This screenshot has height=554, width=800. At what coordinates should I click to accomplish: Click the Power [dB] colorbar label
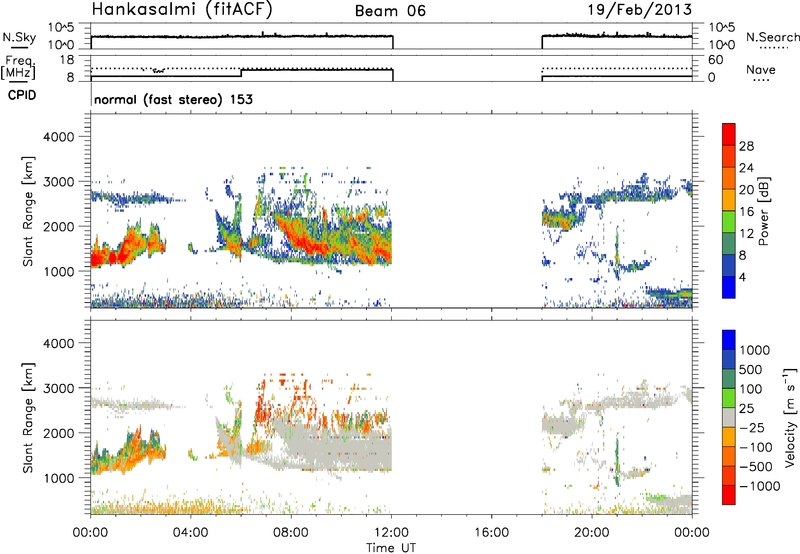(764, 211)
